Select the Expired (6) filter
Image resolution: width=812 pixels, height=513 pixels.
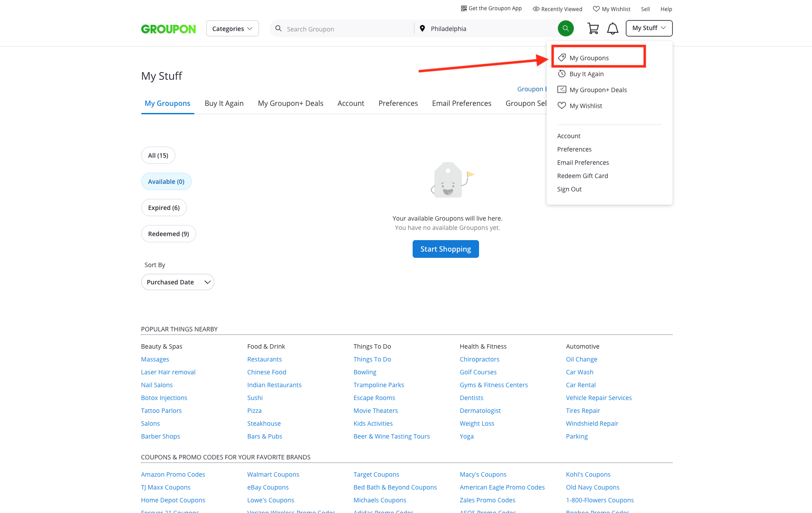[x=164, y=208]
